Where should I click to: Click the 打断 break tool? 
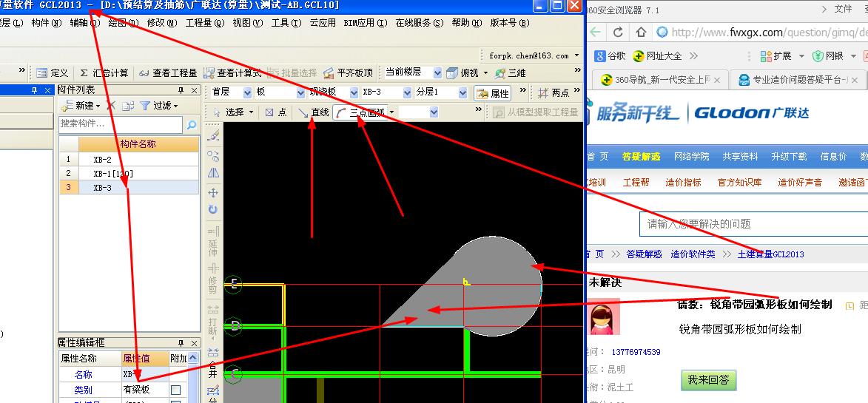(213, 322)
